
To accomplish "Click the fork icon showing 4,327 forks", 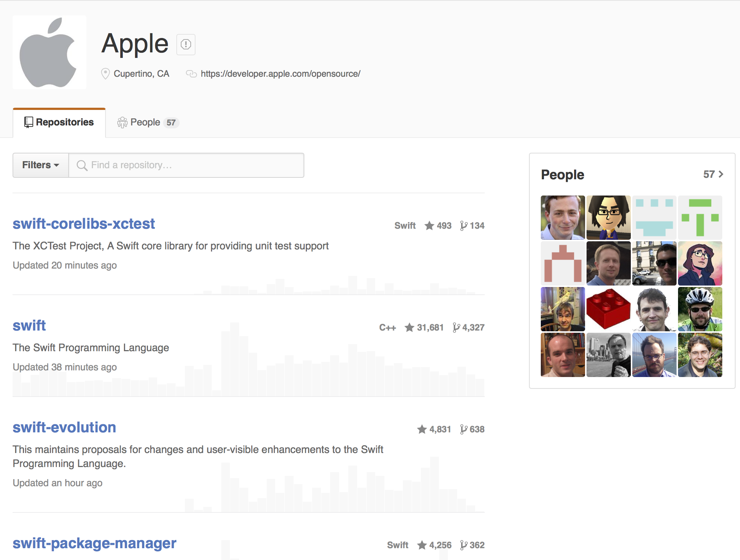I will click(456, 327).
